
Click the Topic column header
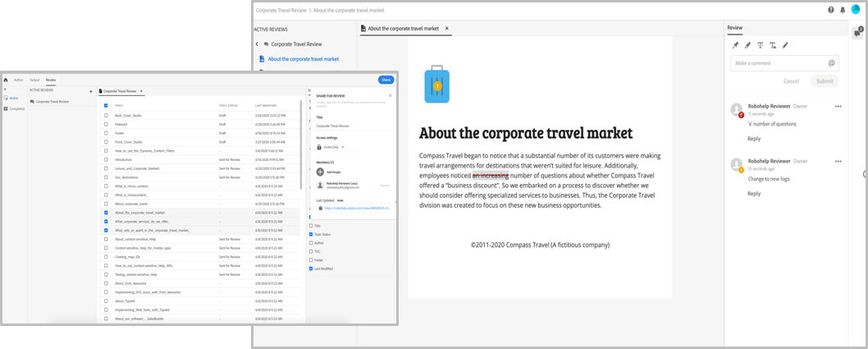coord(119,105)
